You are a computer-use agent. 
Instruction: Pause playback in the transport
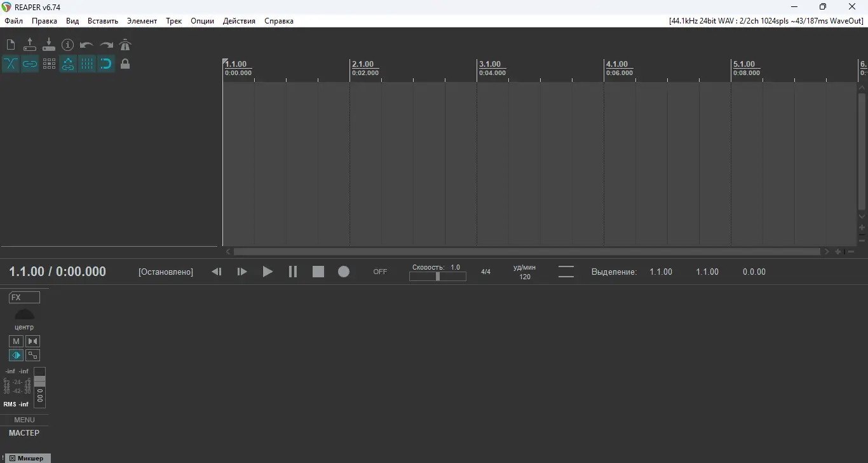(x=293, y=272)
